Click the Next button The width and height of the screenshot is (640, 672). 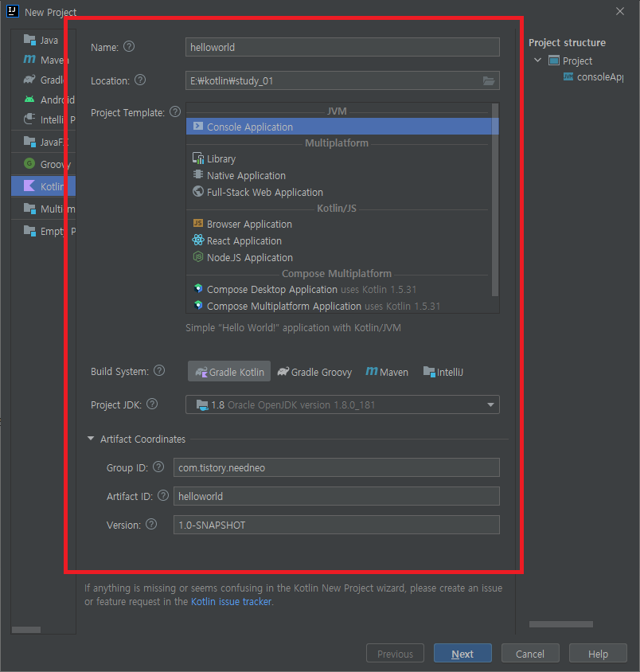pyautogui.click(x=462, y=654)
